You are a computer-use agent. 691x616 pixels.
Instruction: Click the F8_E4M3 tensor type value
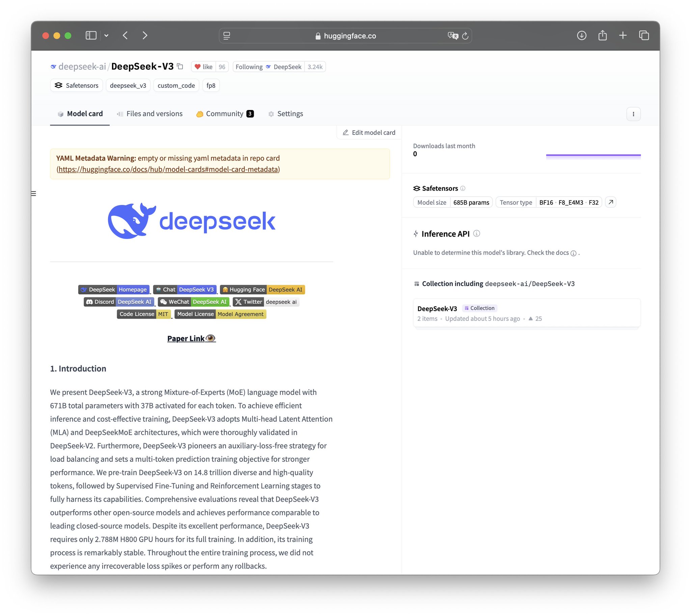point(571,203)
